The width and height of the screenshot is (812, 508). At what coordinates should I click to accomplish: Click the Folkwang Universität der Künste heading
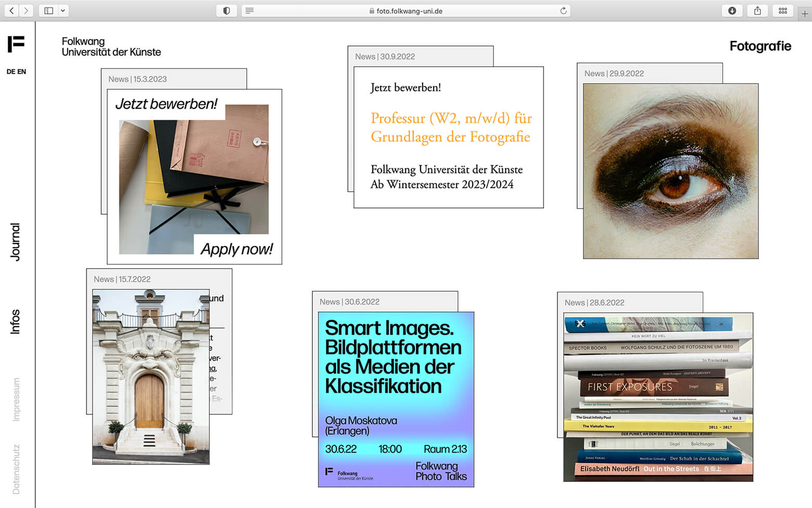(x=111, y=46)
